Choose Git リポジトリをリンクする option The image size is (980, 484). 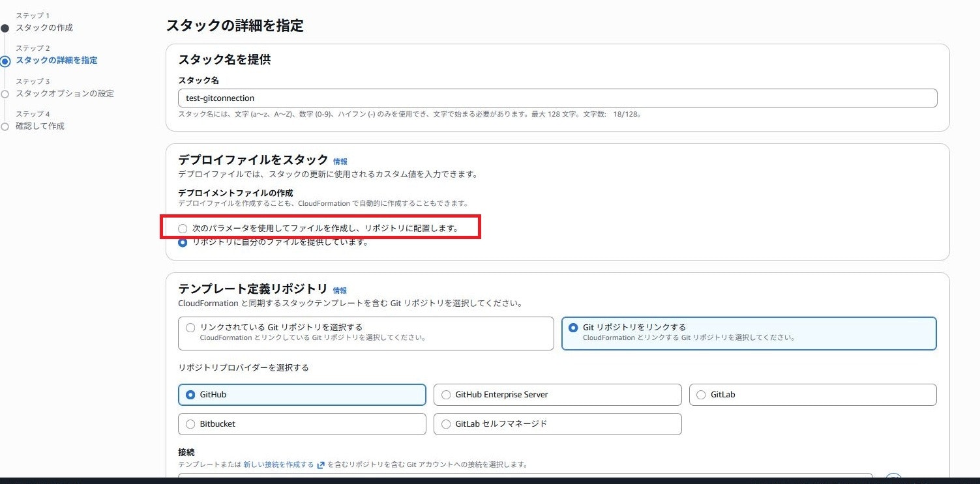tap(749, 334)
